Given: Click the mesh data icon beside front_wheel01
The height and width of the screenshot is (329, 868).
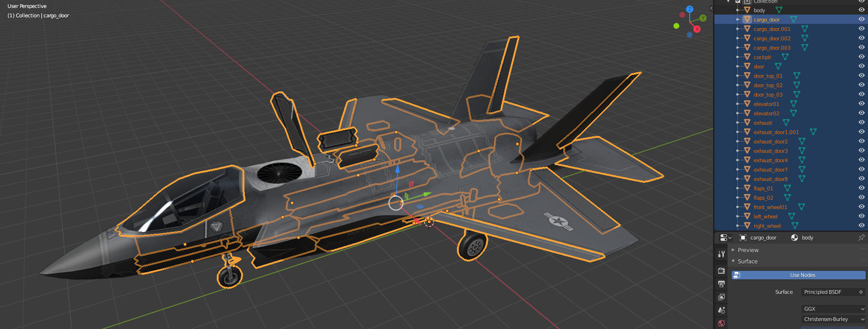Looking at the screenshot, I should pyautogui.click(x=802, y=207).
